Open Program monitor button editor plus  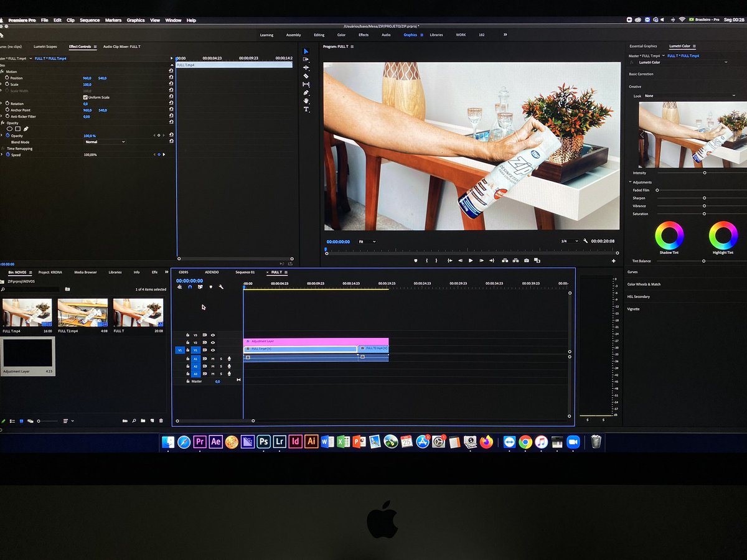(613, 261)
